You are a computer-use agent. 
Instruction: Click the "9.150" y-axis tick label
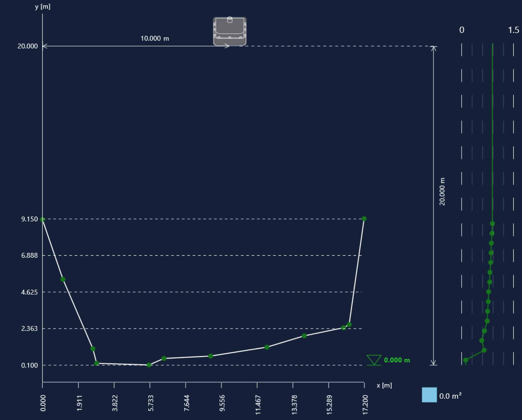30,219
